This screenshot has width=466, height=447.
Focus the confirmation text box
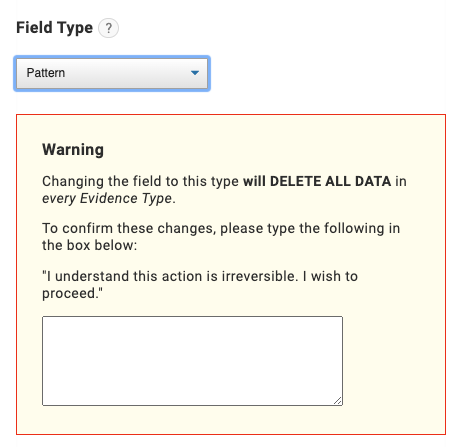[192, 361]
